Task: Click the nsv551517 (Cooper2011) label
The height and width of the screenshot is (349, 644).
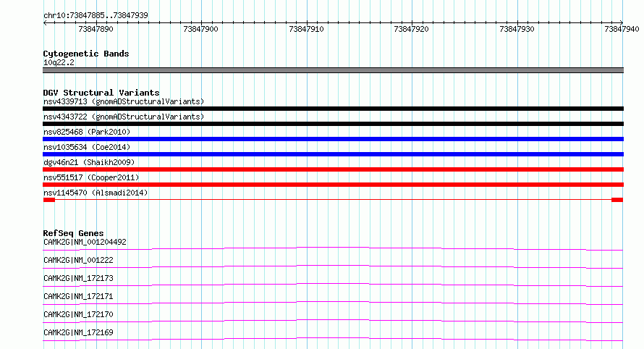Action: click(x=91, y=177)
